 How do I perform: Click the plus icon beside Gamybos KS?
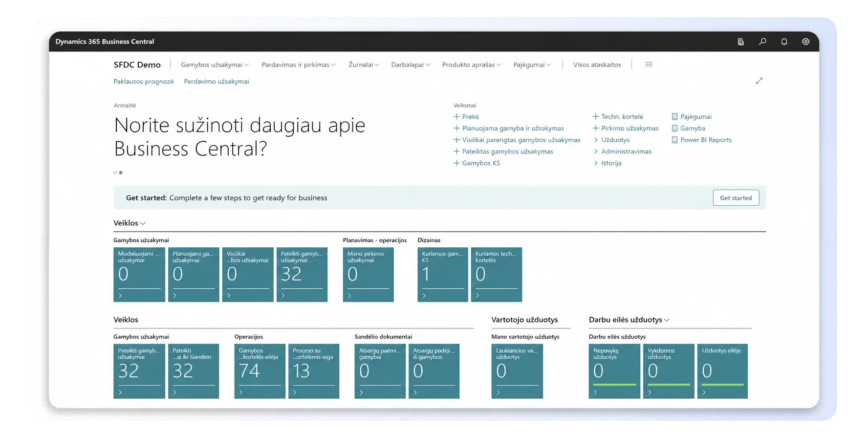[x=456, y=163]
